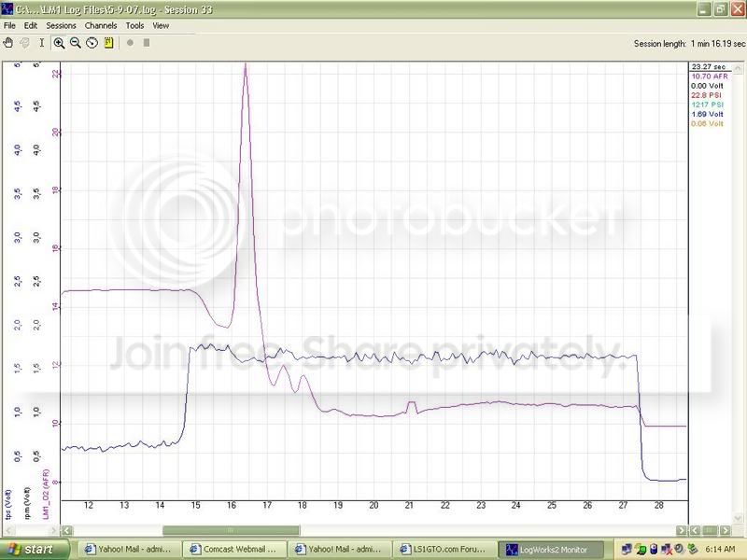Select the text cursor tool
The height and width of the screenshot is (560, 747).
41,43
